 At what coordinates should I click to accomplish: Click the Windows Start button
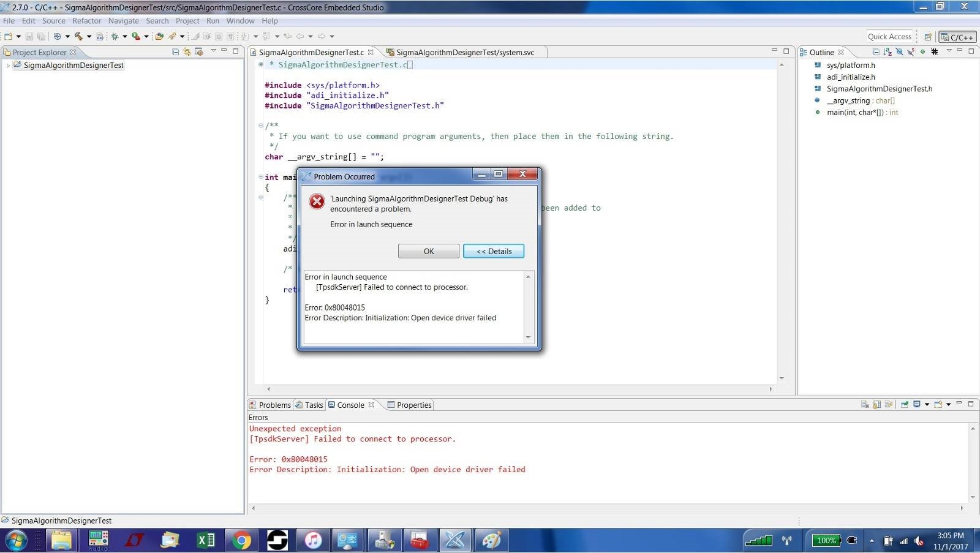(16, 541)
